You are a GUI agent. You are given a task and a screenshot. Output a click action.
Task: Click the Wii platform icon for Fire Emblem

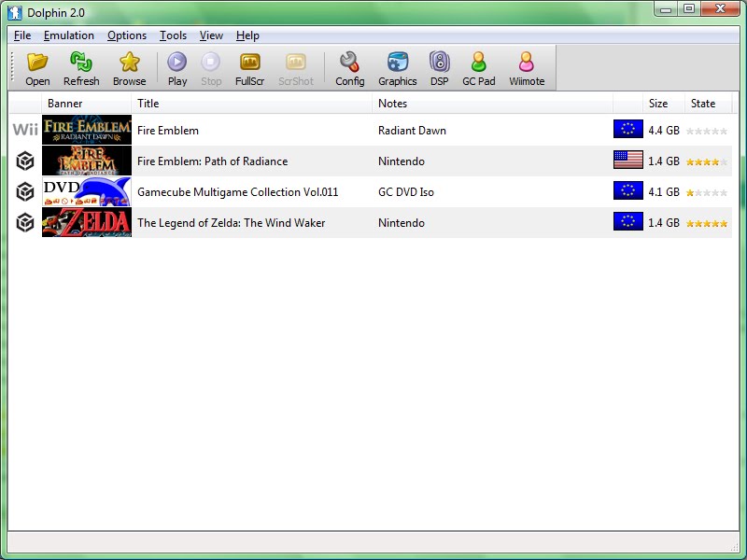(x=25, y=130)
